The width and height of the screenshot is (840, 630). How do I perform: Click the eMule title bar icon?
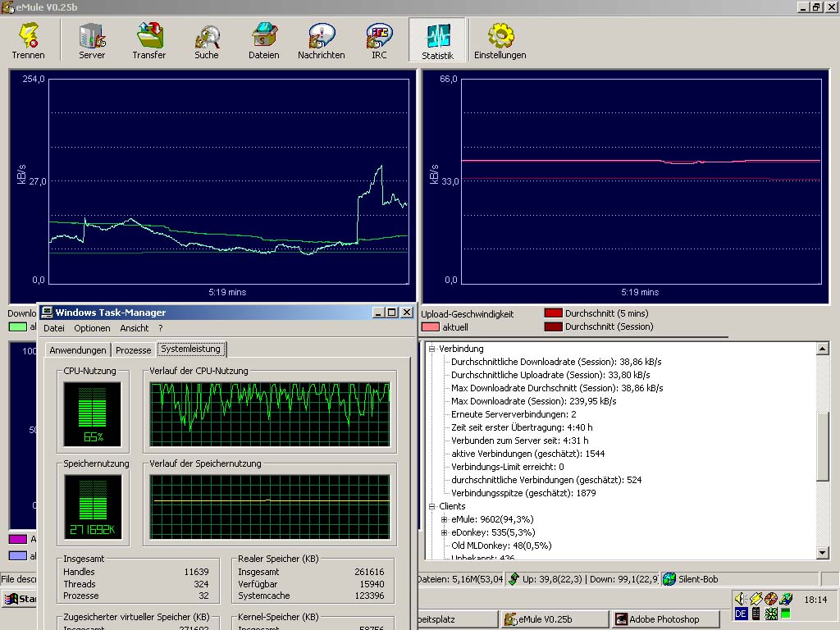[7, 7]
